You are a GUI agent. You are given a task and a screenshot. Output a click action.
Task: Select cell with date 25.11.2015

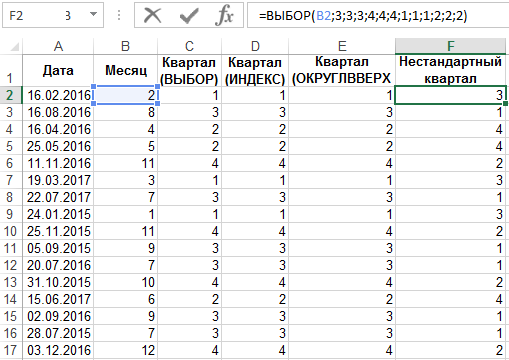(58, 231)
